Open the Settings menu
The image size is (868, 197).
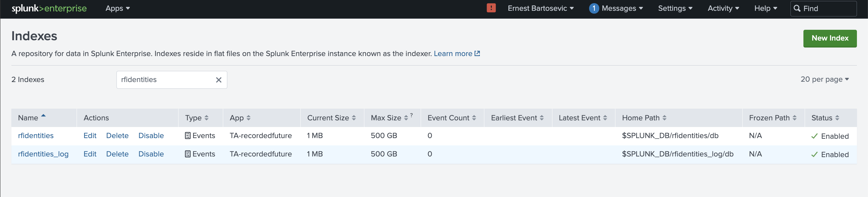pyautogui.click(x=675, y=9)
